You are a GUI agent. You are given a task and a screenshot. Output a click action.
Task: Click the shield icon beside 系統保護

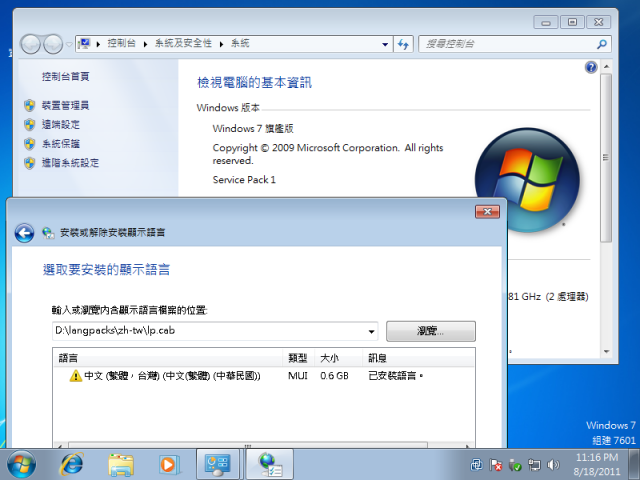[x=29, y=144]
